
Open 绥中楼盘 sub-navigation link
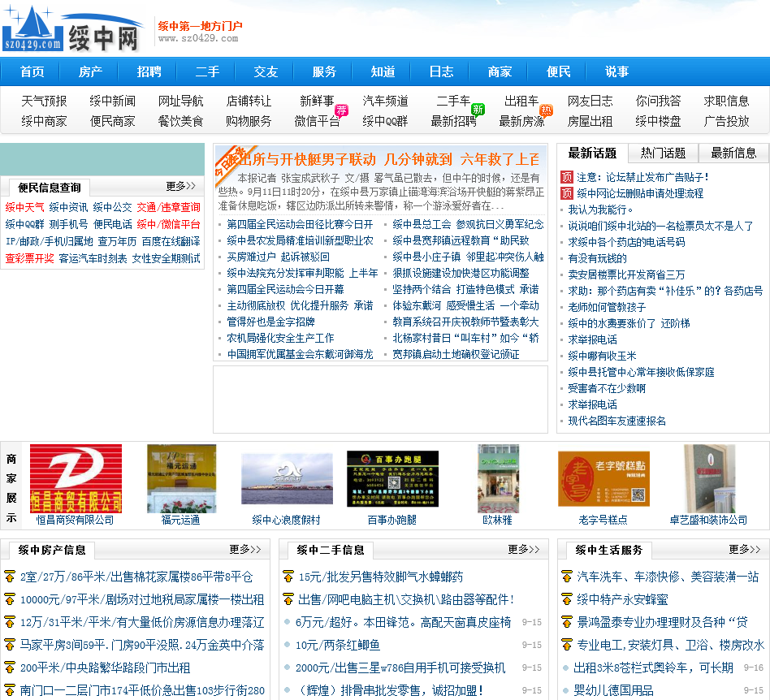coord(659,121)
